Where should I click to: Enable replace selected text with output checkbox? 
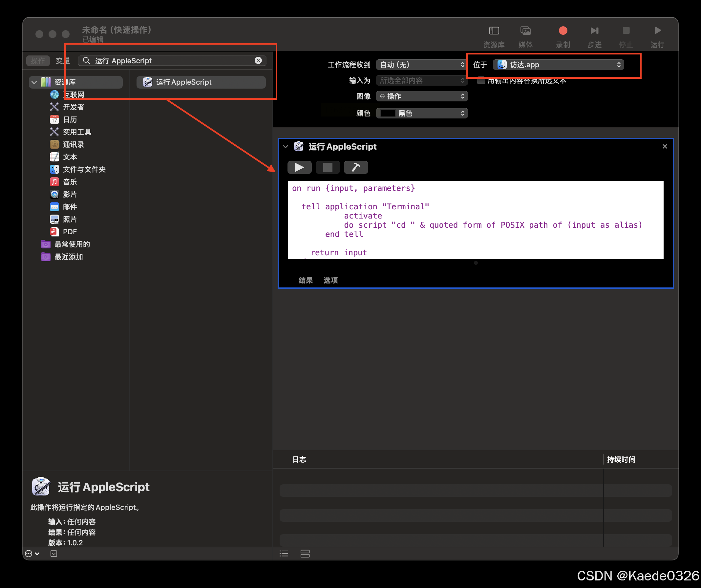(x=481, y=81)
